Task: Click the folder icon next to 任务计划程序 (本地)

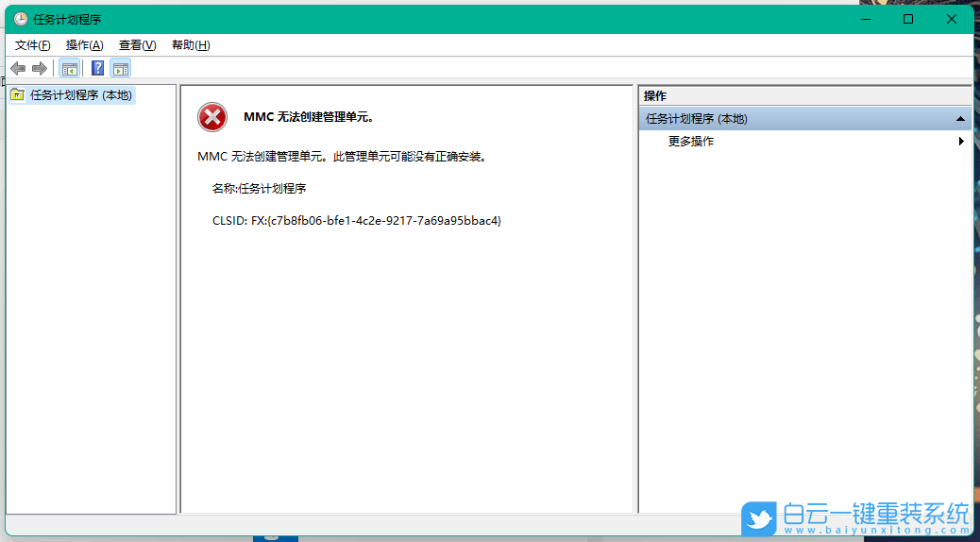Action: click(18, 95)
